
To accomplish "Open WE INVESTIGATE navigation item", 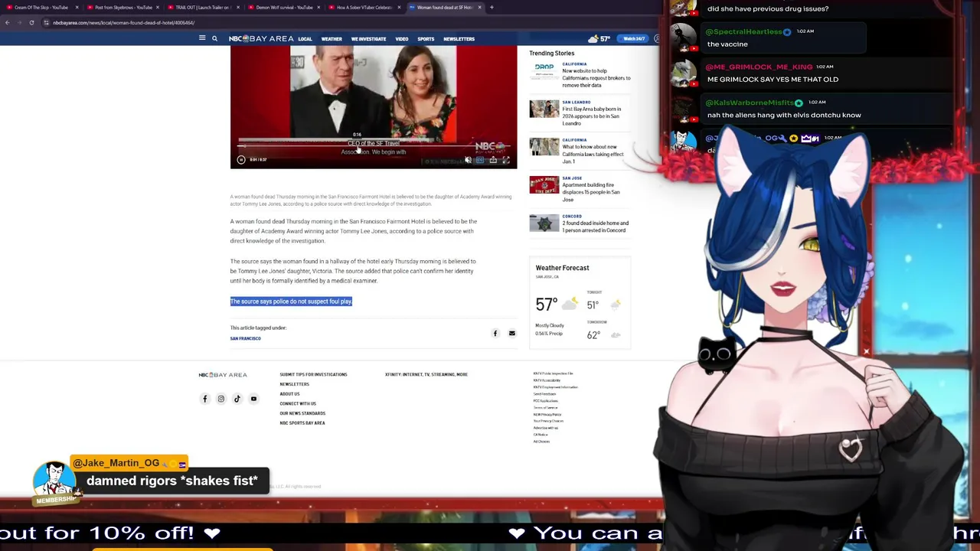I will (368, 38).
